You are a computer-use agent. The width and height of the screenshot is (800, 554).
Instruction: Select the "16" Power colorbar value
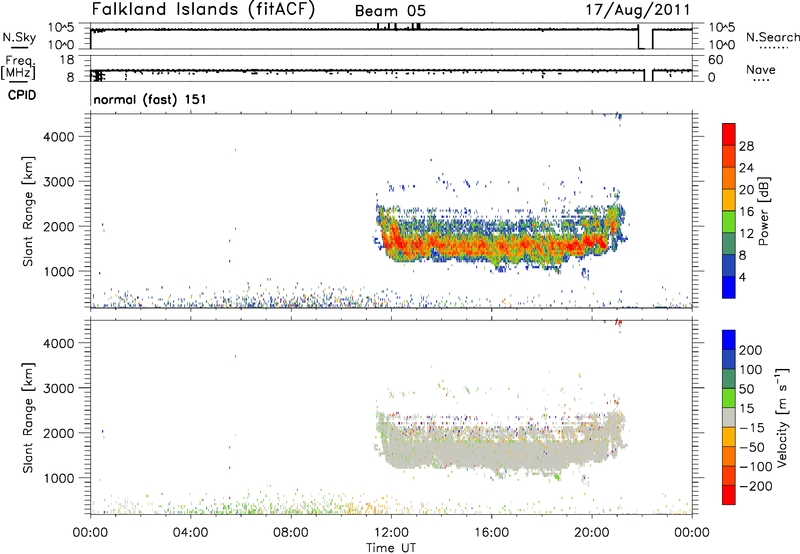point(746,212)
